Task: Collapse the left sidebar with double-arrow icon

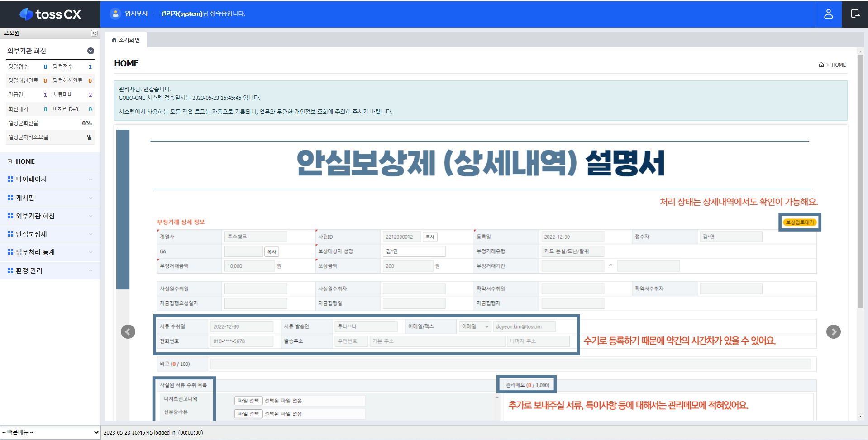Action: pyautogui.click(x=94, y=33)
